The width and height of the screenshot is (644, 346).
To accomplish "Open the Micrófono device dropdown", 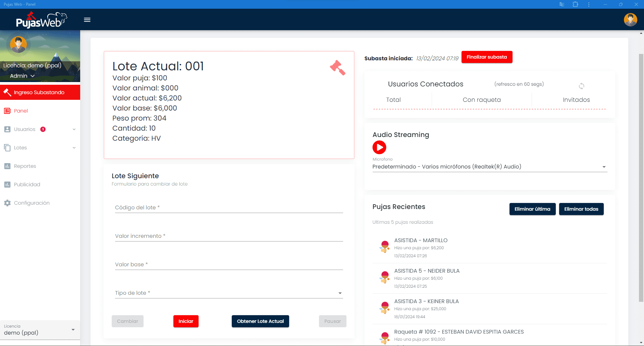I will click(489, 167).
